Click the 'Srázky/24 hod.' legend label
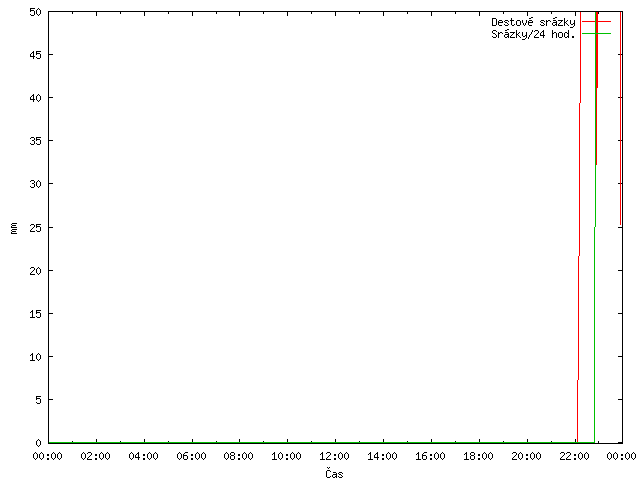The width and height of the screenshot is (640, 480). coord(533,34)
